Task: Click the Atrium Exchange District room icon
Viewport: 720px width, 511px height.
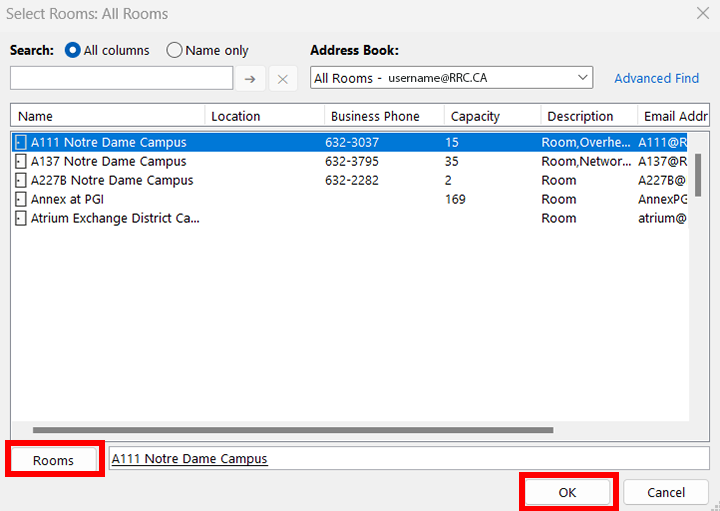Action: tap(21, 219)
